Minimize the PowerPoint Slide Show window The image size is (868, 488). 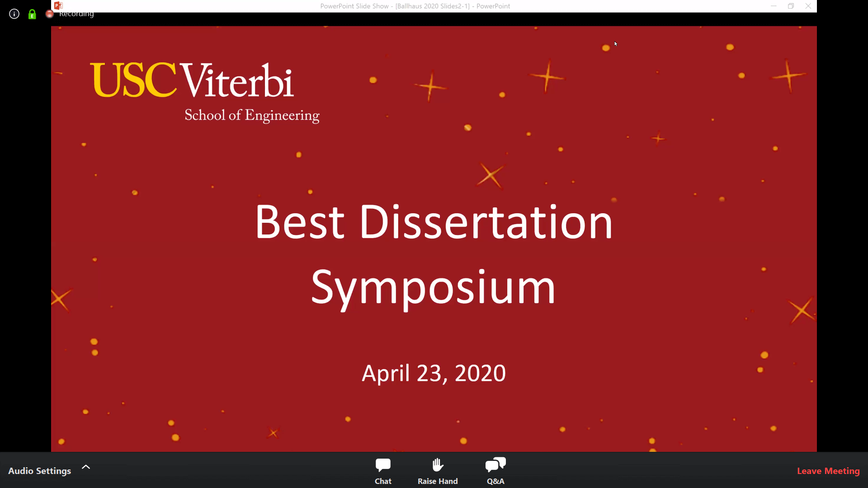774,6
